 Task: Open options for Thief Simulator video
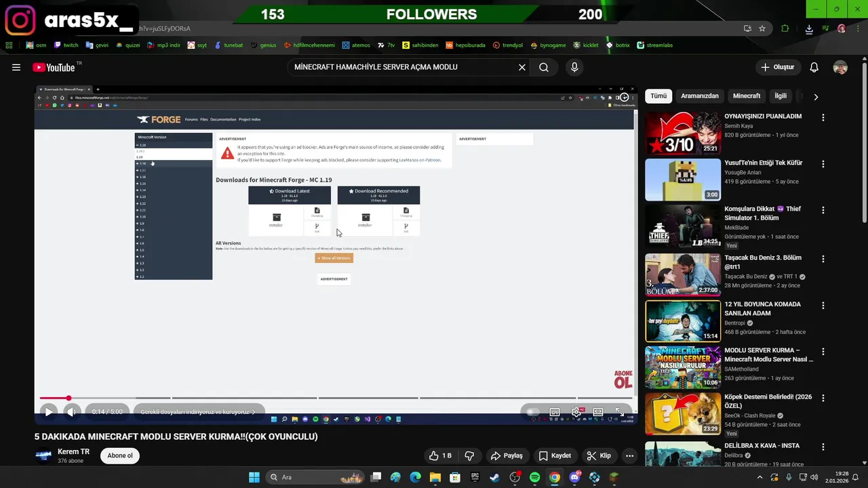click(823, 210)
